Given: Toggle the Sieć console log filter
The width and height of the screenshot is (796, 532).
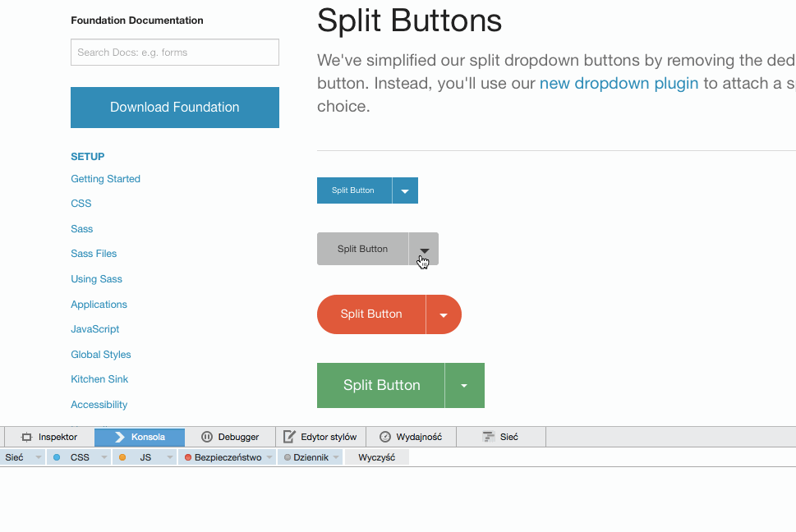Looking at the screenshot, I should 13,456.
